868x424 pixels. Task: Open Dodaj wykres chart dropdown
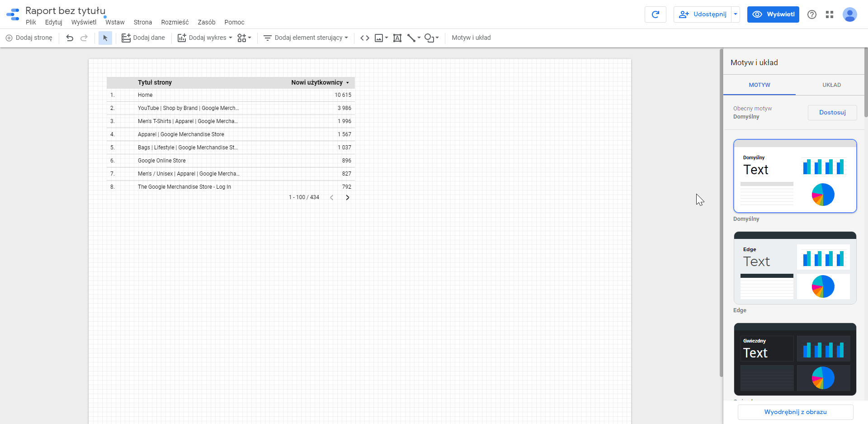tap(205, 38)
